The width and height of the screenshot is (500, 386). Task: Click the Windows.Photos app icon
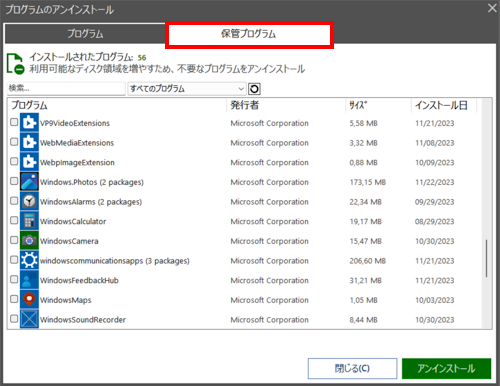click(x=29, y=182)
